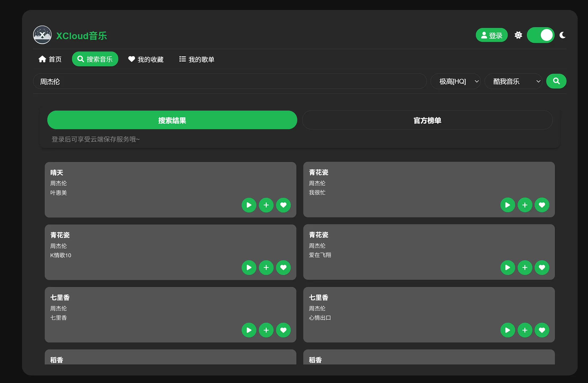
Task: Unfavorite 七里香 (心情出口) heart icon
Action: coord(542,330)
